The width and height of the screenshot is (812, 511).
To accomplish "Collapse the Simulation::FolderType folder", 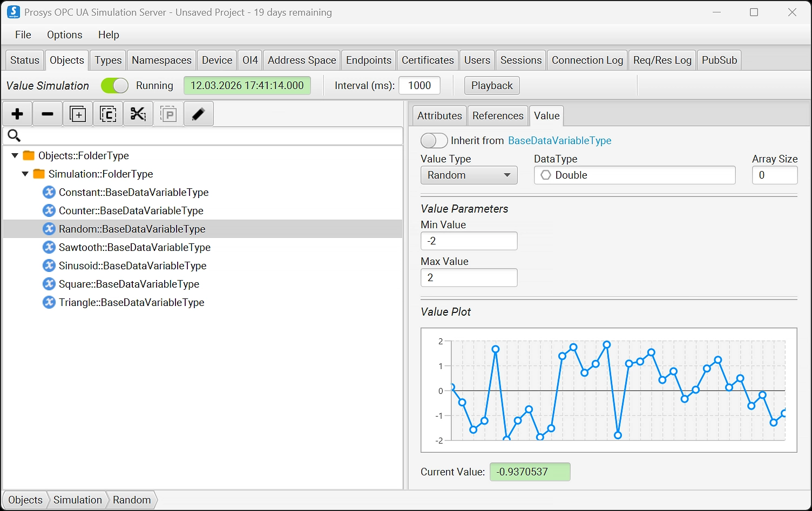I will tap(25, 174).
